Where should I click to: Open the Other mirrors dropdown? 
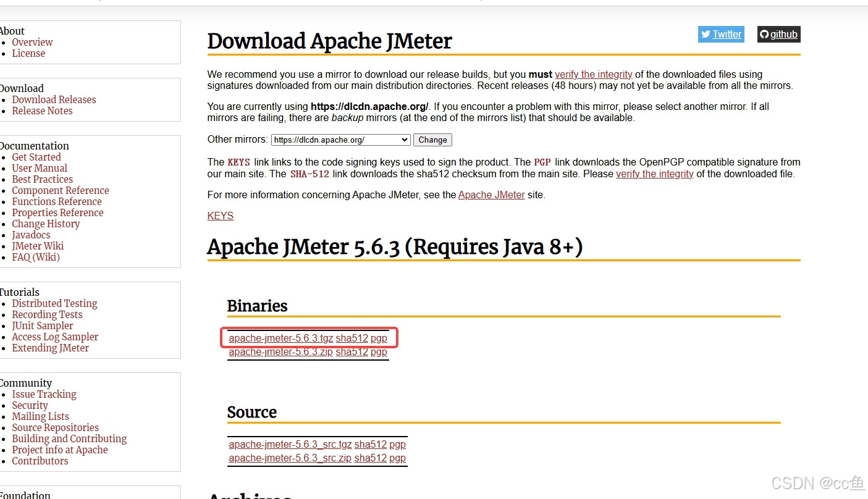(x=341, y=140)
